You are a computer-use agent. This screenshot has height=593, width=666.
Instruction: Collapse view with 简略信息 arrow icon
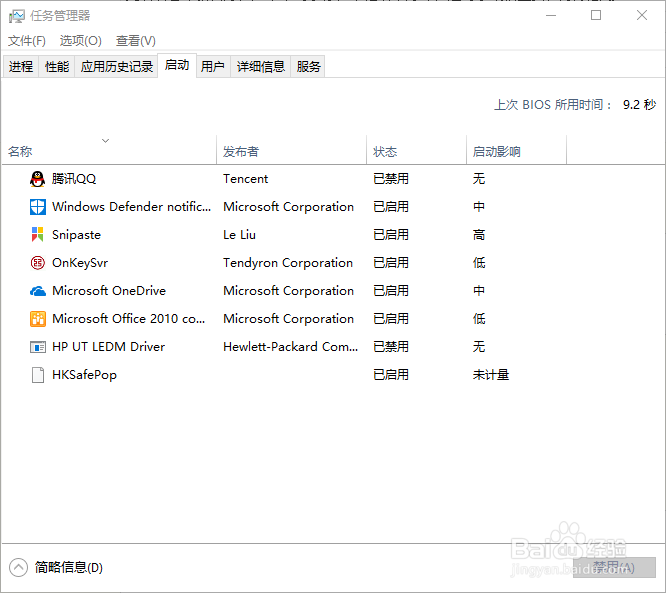18,568
